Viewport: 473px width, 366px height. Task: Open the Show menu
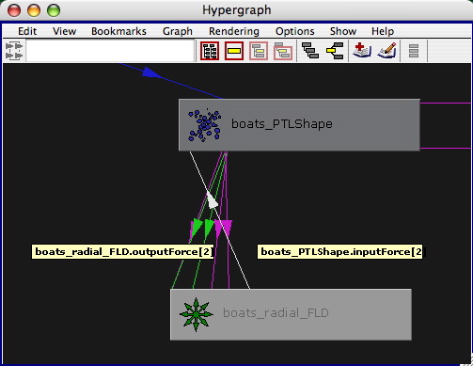tap(343, 31)
